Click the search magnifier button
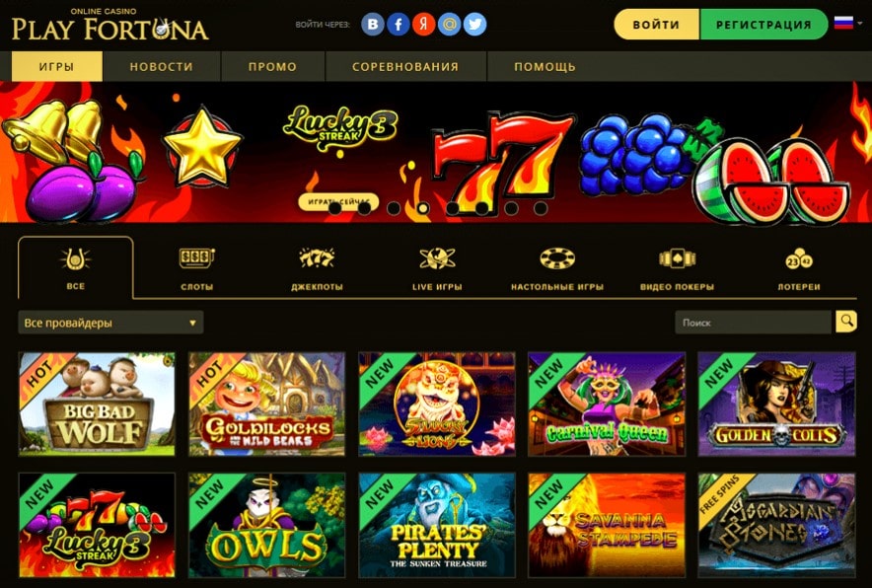 [x=846, y=322]
